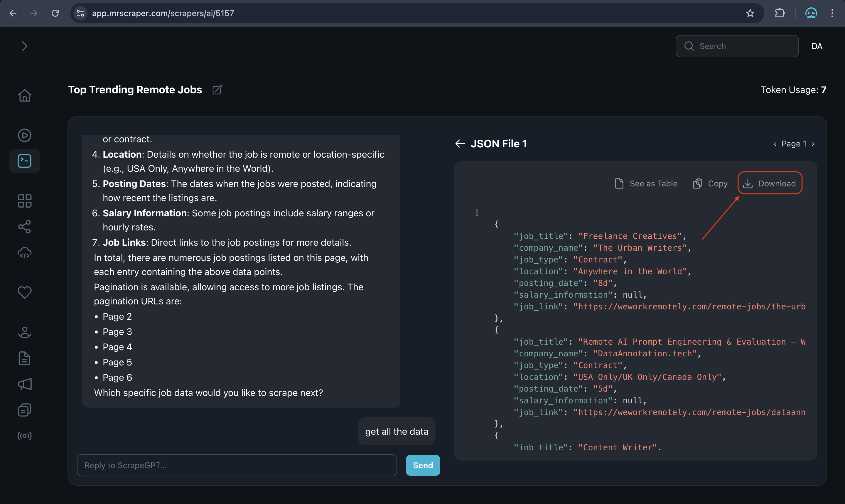Open the DA user menu
Image resolution: width=845 pixels, height=504 pixels.
click(x=817, y=46)
